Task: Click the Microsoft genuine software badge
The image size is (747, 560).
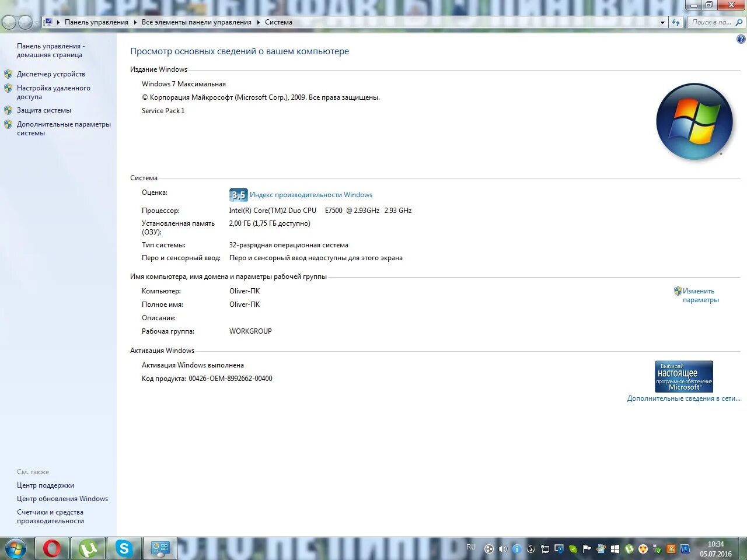Action: tap(683, 376)
